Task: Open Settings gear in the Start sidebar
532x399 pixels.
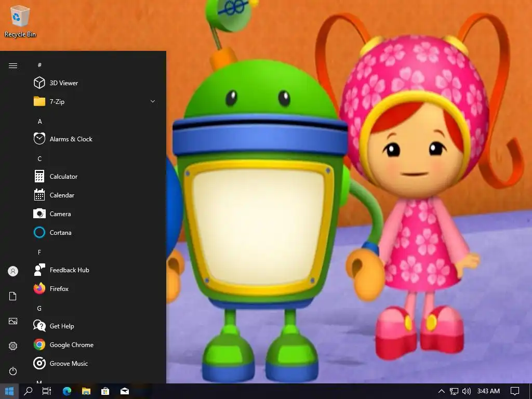Action: (x=13, y=346)
